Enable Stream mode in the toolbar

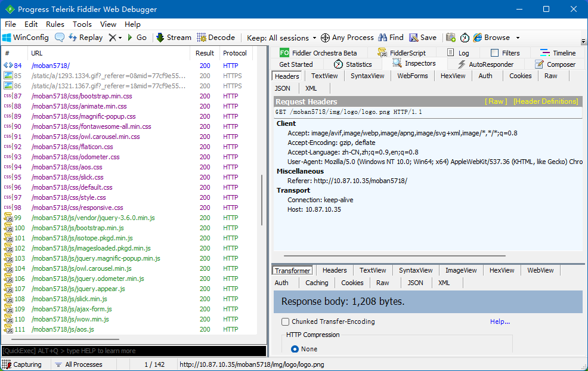174,38
